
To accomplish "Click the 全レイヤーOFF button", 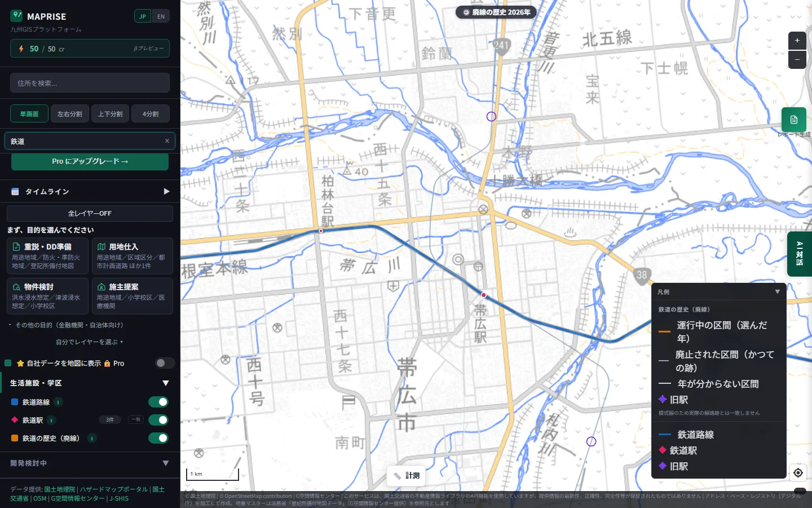I will pyautogui.click(x=90, y=213).
